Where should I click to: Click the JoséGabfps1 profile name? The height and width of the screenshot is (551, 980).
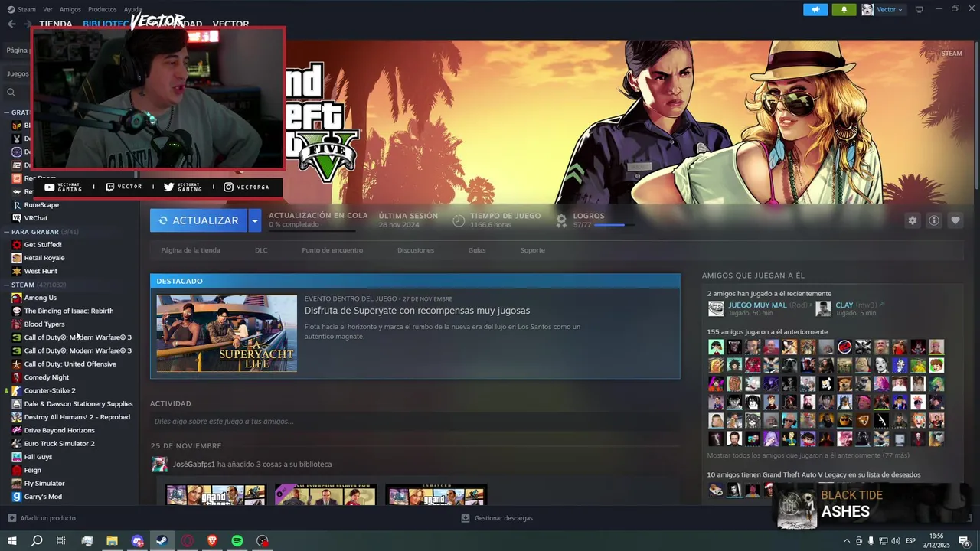tap(194, 464)
